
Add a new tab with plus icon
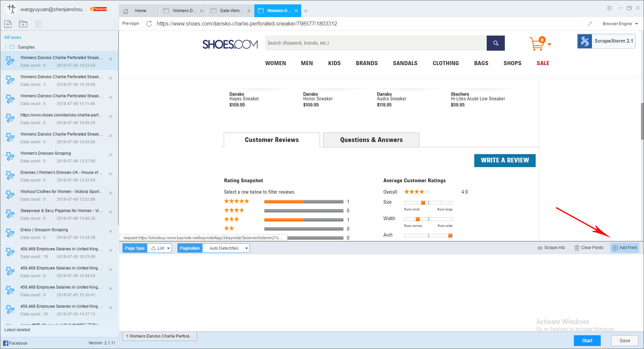pos(306,11)
